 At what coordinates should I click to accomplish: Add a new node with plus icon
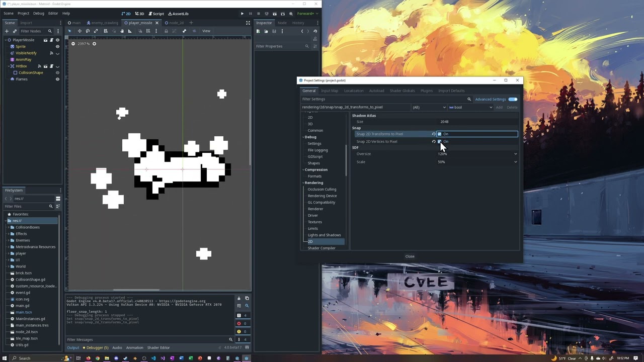pyautogui.click(x=7, y=31)
